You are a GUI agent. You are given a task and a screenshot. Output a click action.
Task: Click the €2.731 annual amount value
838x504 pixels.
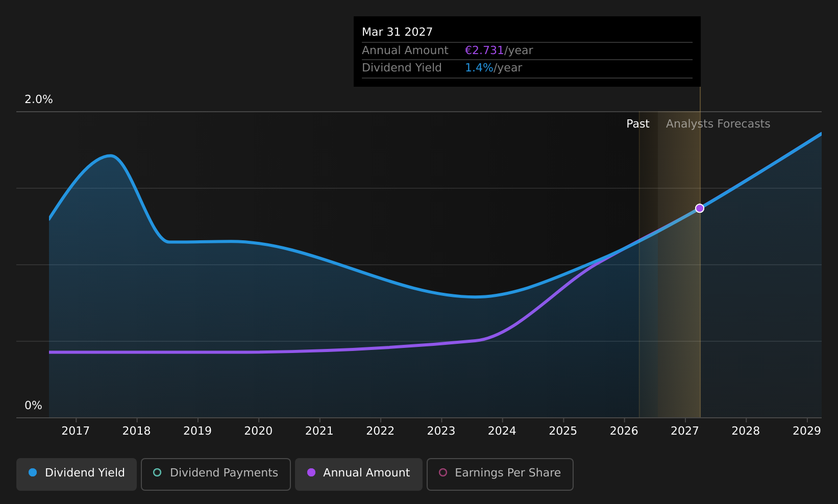point(484,51)
